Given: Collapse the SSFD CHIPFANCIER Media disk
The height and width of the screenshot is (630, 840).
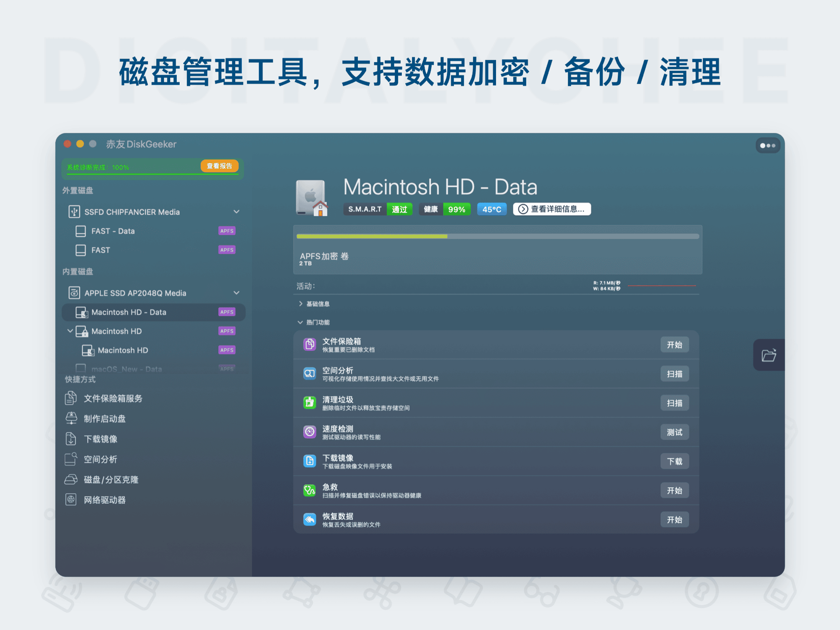Looking at the screenshot, I should [236, 212].
